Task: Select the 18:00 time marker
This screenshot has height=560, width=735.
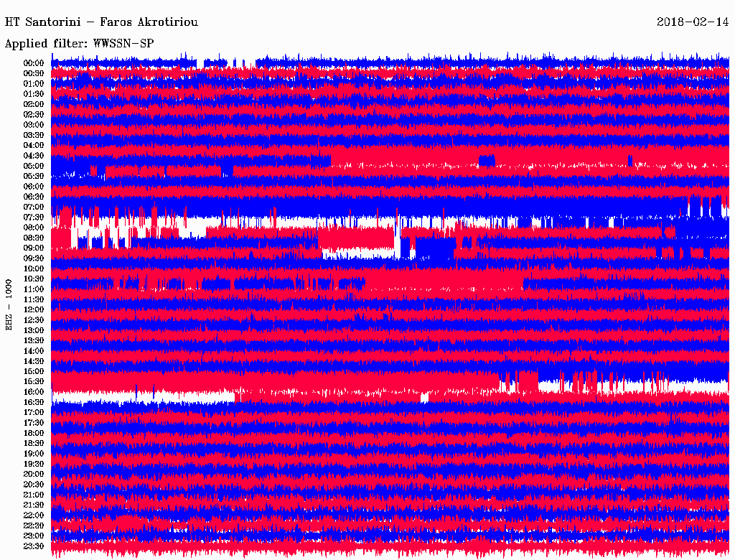Action: [x=34, y=433]
